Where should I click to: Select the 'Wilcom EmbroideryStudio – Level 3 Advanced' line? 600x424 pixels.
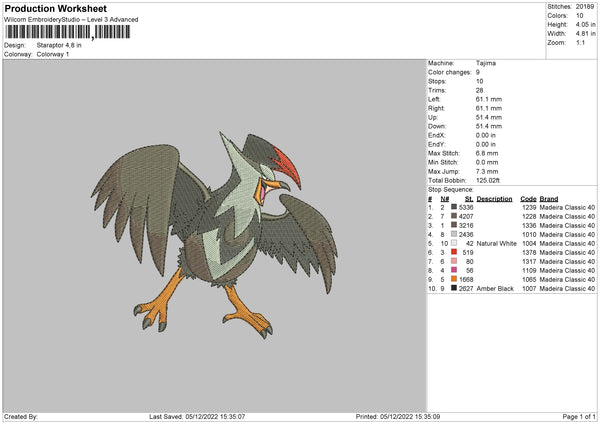71,20
